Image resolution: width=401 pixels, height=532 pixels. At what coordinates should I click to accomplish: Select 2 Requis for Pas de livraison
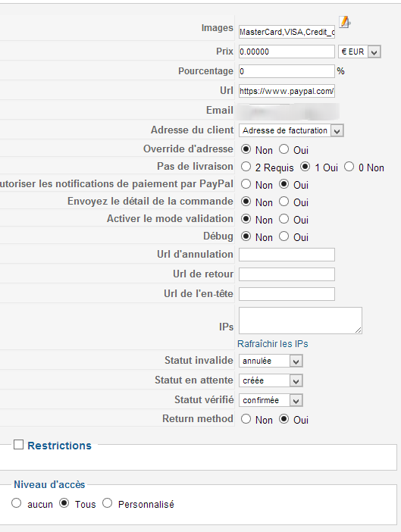point(246,167)
